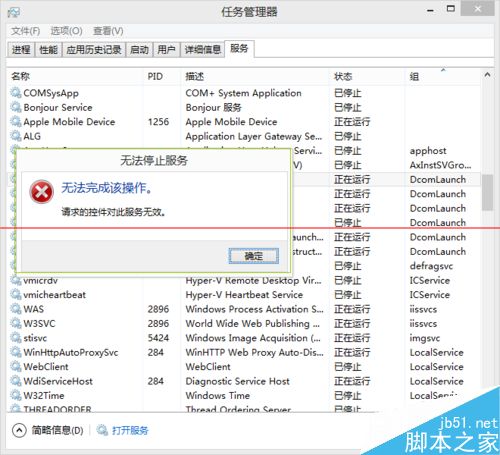Screen dimensions: 500x455
Task: Click scrollbar up arrow in services list
Action: 487,75
